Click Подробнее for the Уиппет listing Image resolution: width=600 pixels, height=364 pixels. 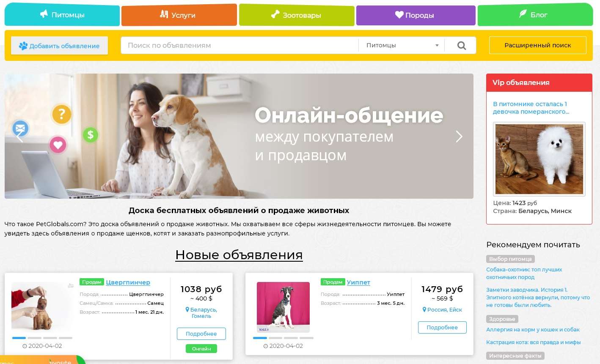pyautogui.click(x=442, y=327)
